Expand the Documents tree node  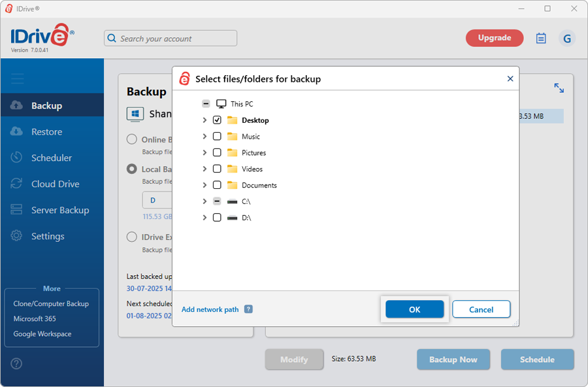(204, 185)
